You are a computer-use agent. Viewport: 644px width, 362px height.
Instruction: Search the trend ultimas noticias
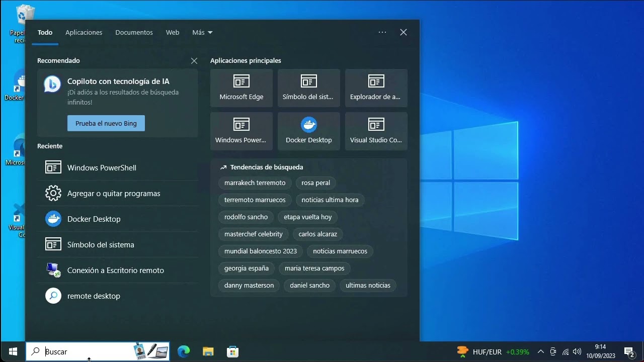368,285
